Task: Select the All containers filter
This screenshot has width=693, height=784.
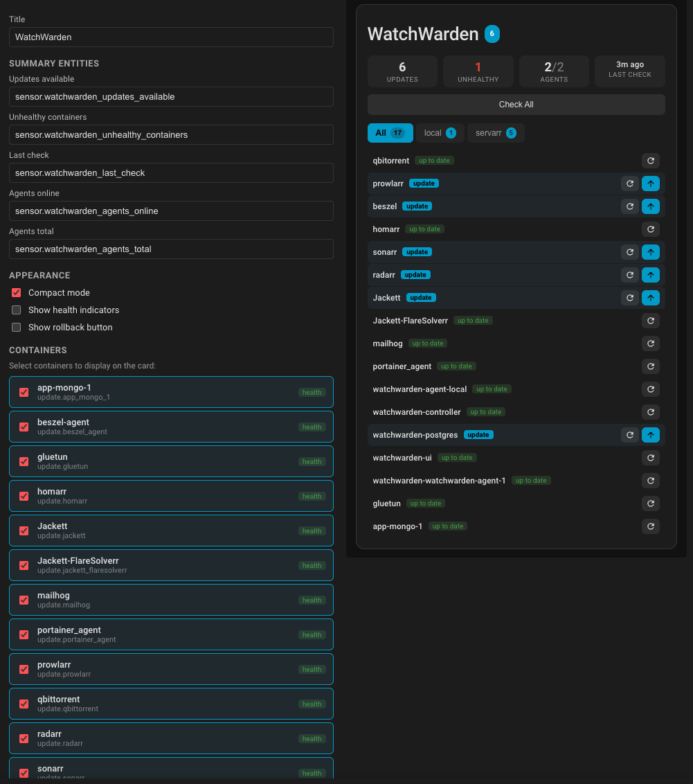Action: (x=390, y=132)
